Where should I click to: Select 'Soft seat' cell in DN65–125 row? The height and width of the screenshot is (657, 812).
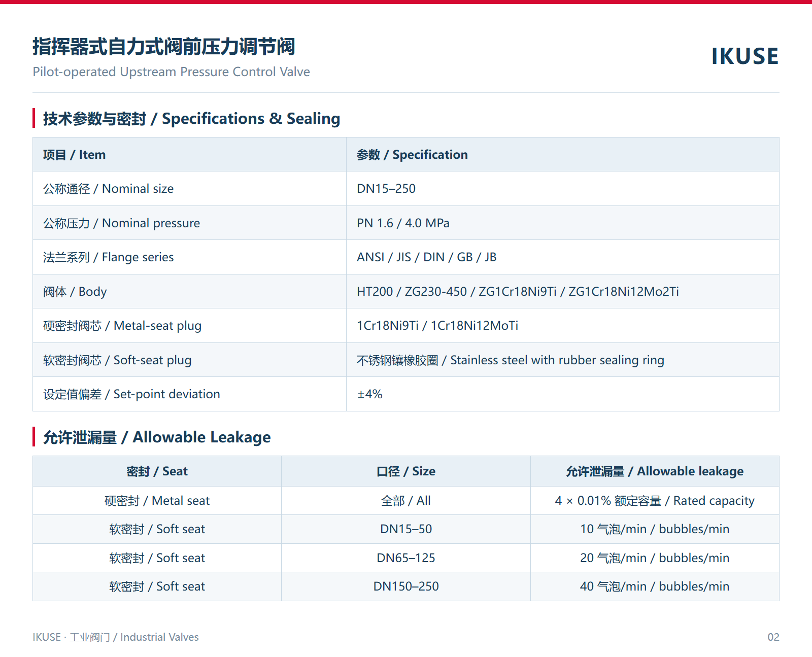157,558
